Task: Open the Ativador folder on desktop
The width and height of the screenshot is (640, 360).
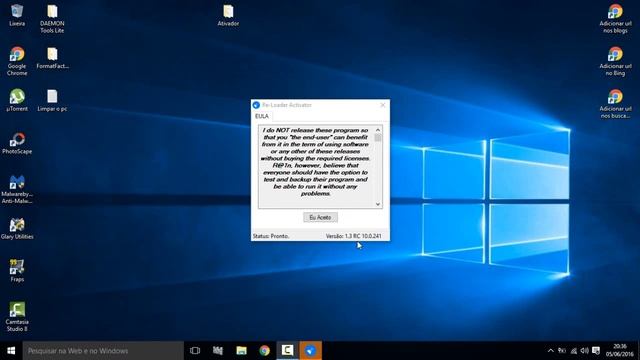Action: click(228, 15)
